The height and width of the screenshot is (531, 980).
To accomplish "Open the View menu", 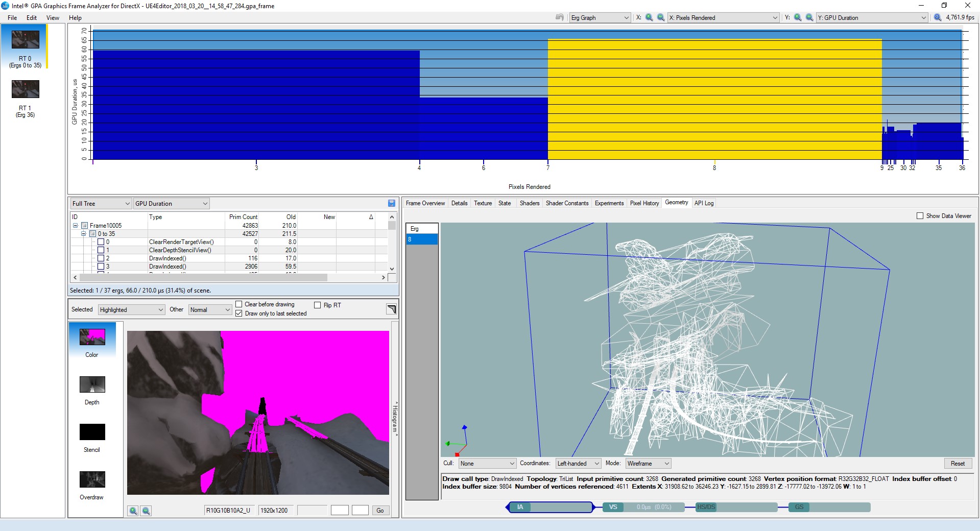I will coord(53,17).
